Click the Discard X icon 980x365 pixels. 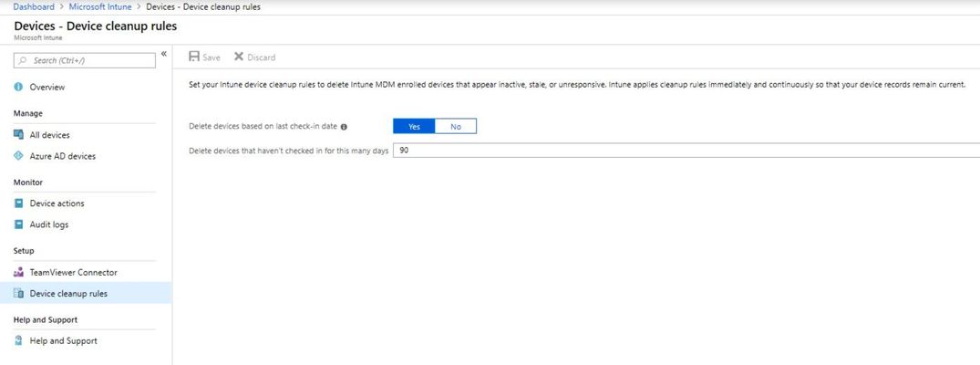(x=239, y=57)
